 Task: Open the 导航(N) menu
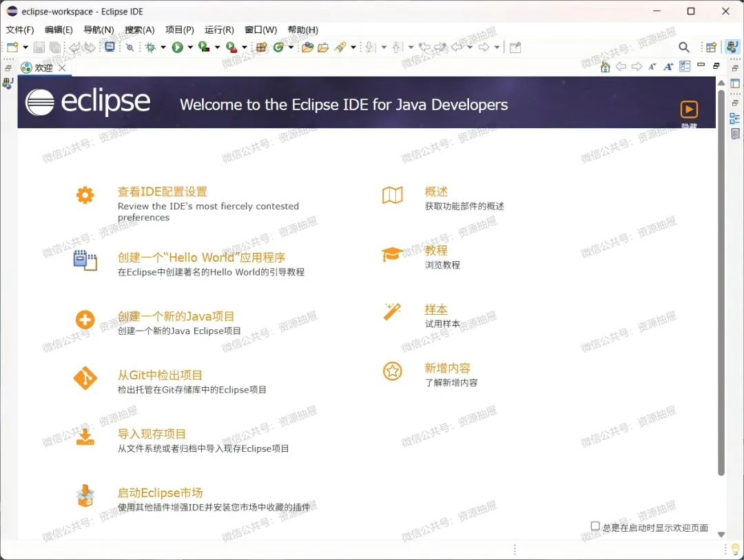pos(99,30)
